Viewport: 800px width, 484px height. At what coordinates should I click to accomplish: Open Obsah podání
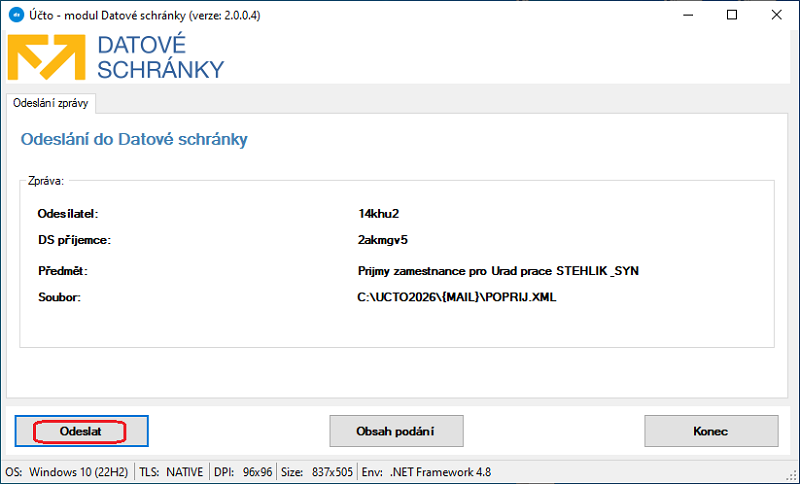pyautogui.click(x=396, y=431)
